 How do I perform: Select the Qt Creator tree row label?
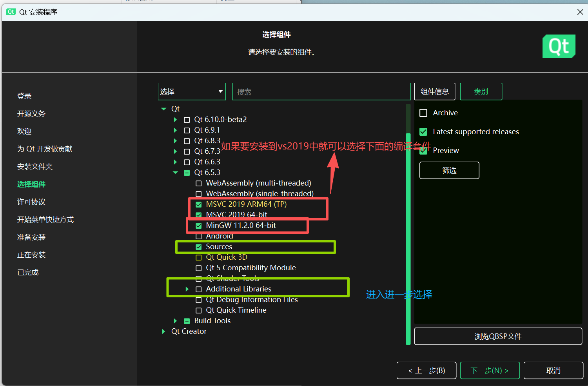pos(189,331)
